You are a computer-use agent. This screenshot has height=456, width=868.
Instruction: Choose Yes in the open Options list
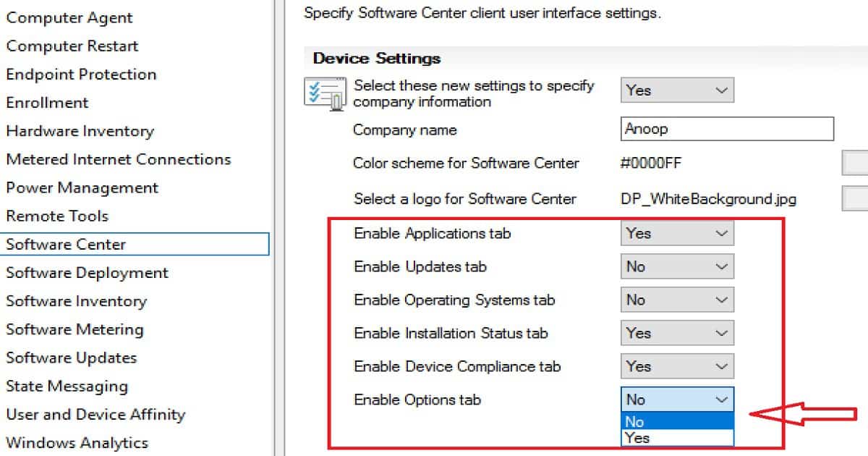point(676,438)
